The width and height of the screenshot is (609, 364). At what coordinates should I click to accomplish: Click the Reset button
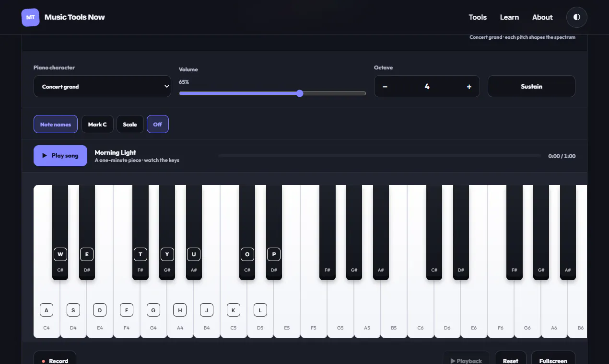(511, 361)
